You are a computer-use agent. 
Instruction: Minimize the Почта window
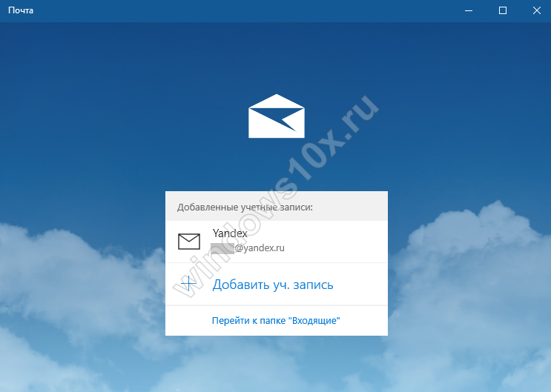click(x=469, y=10)
